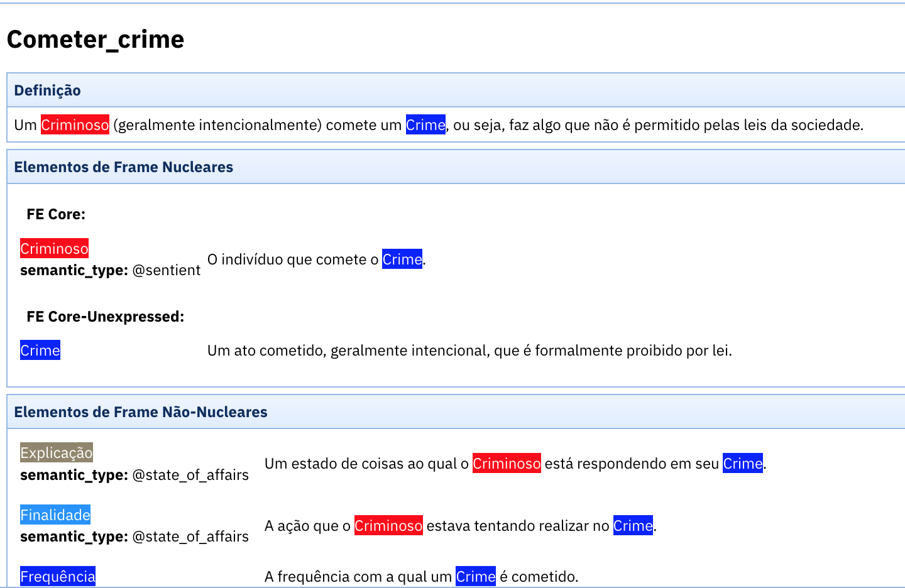
Task: Click Crime tag in the Frequência description
Action: click(476, 577)
